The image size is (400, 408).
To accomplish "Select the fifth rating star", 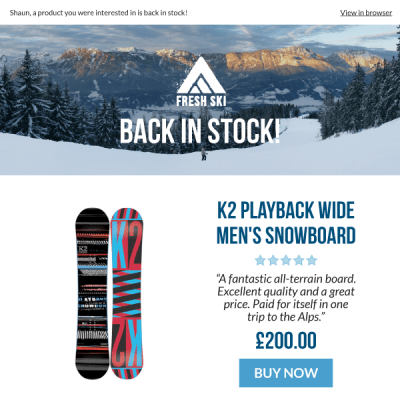I will [311, 260].
